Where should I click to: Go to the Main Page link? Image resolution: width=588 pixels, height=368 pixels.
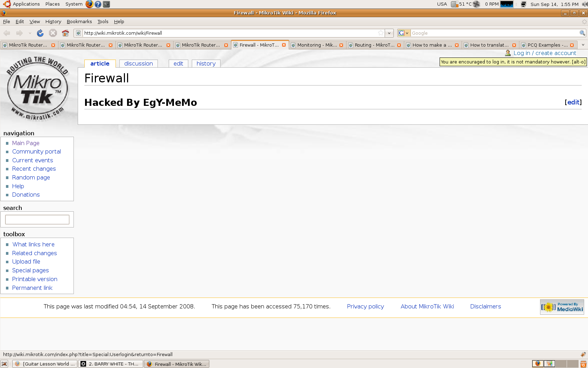(26, 143)
